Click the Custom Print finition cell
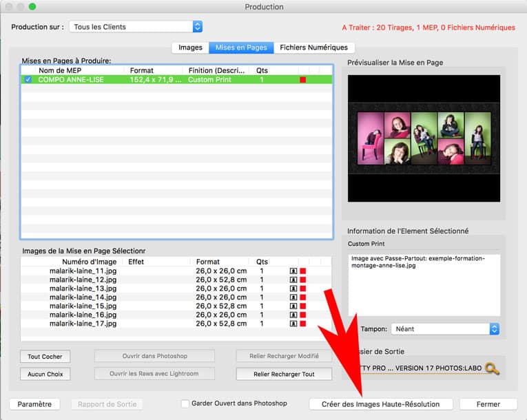 click(x=209, y=80)
